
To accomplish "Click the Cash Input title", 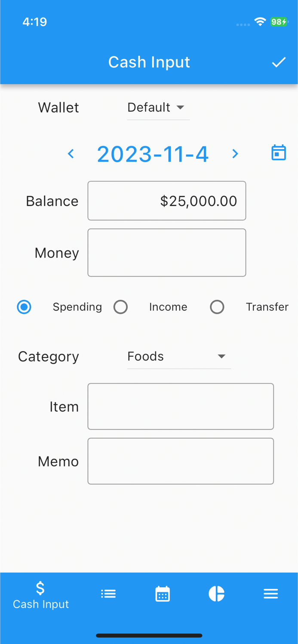I will (x=149, y=62).
